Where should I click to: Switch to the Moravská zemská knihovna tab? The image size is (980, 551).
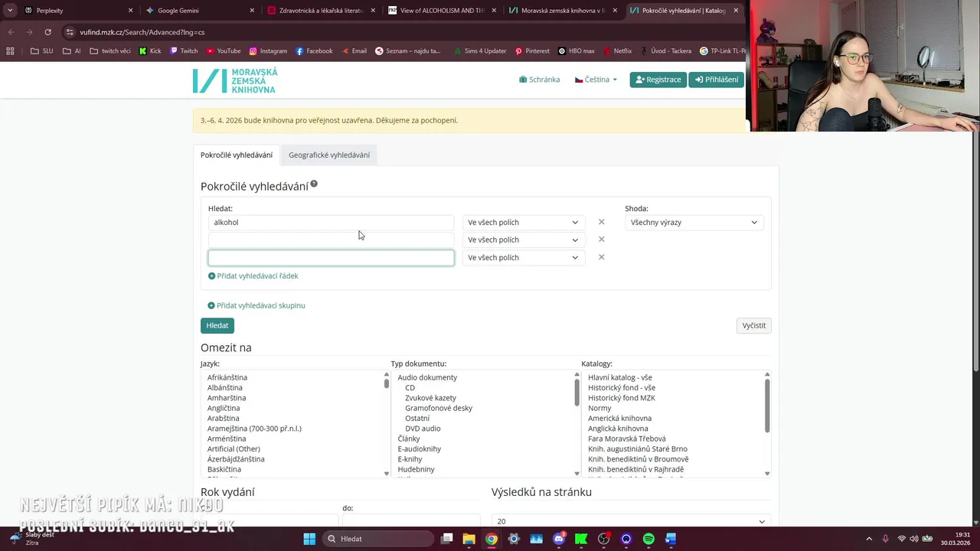tap(561, 11)
